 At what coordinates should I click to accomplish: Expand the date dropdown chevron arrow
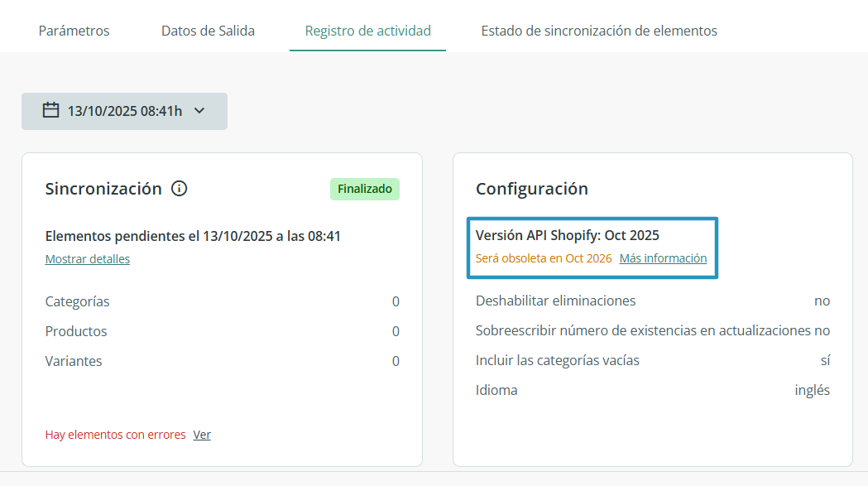(199, 110)
